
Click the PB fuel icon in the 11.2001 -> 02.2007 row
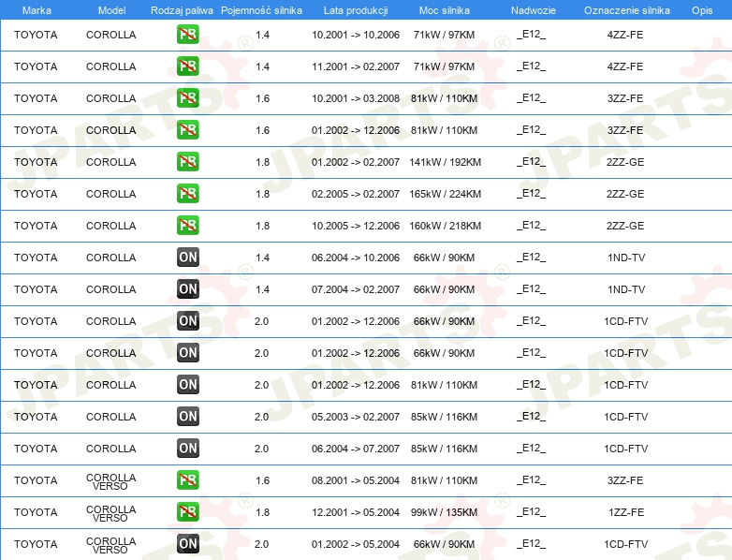[187, 66]
